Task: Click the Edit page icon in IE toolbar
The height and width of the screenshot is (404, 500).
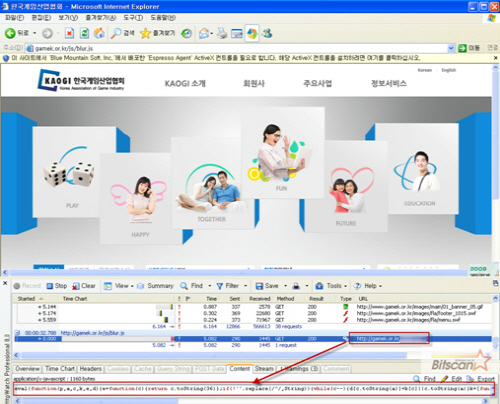Action: (237, 33)
